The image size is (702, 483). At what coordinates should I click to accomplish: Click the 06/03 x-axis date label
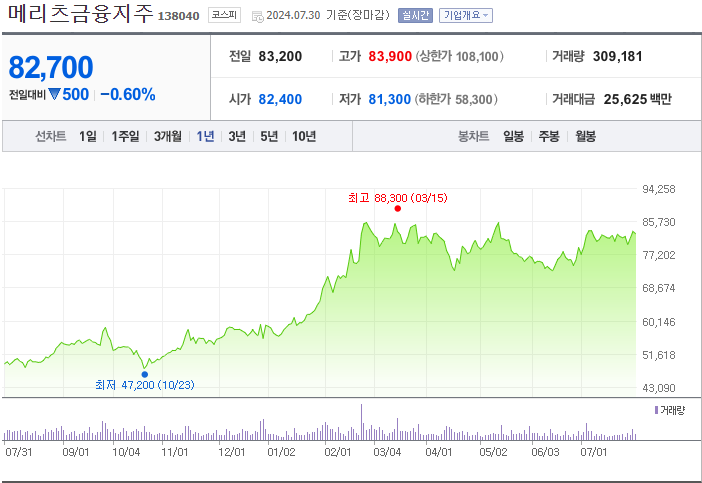click(x=545, y=452)
